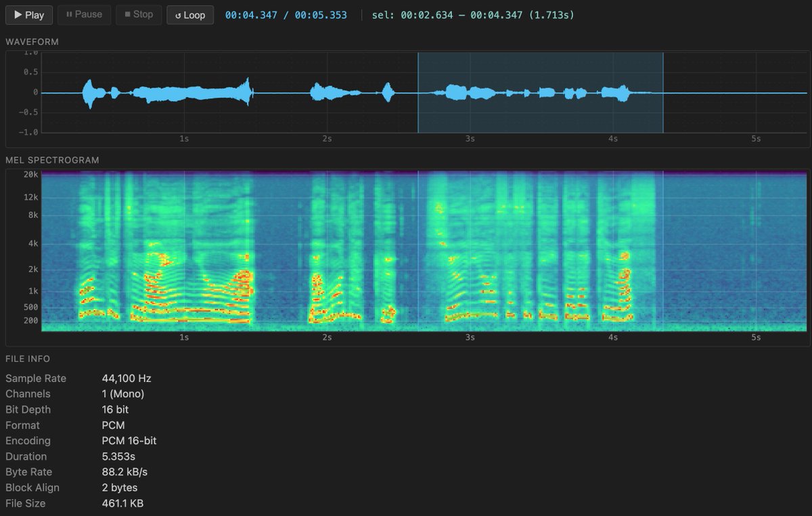Click the selection range readout text
812x516 pixels.
[x=473, y=15]
